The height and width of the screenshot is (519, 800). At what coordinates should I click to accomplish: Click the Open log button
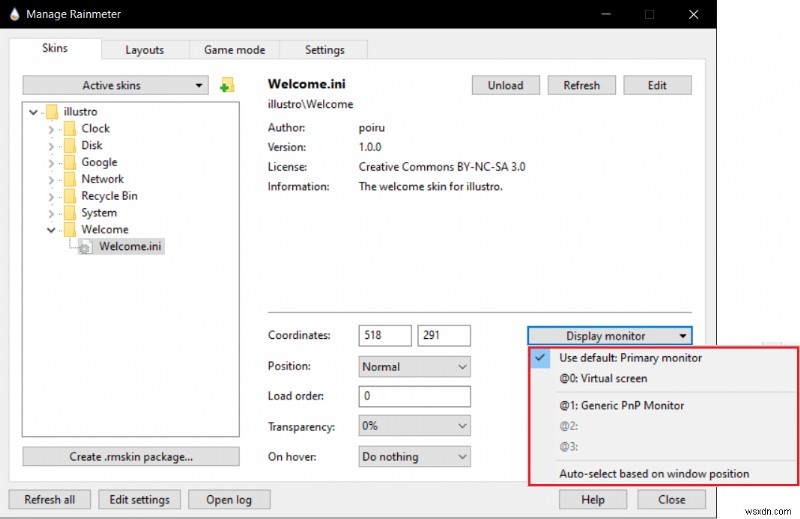tap(229, 499)
